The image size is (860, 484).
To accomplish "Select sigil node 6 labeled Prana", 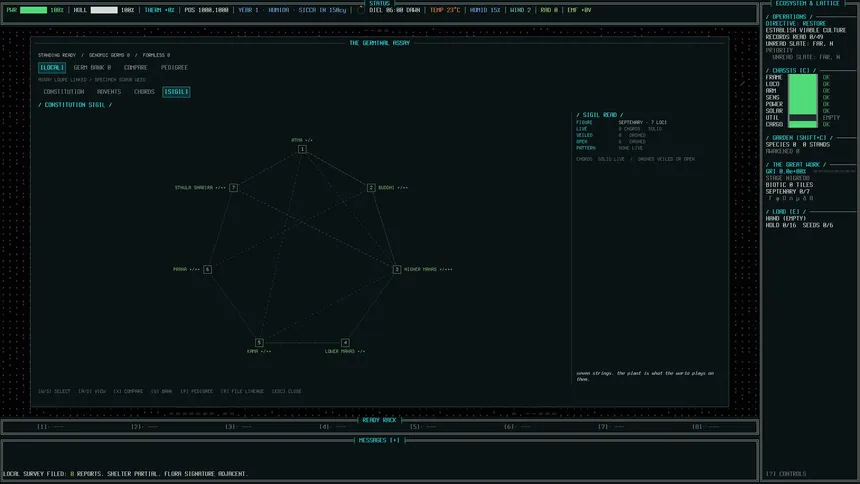I will (207, 269).
